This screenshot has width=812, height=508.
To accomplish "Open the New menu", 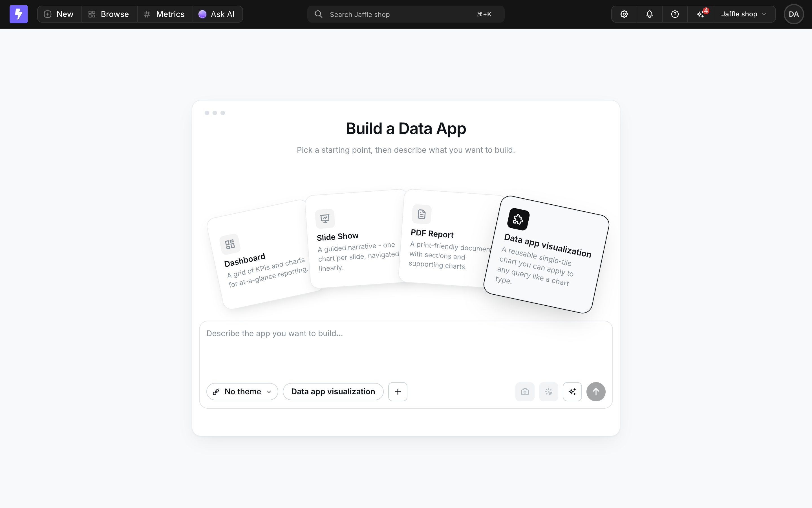I will click(x=59, y=14).
